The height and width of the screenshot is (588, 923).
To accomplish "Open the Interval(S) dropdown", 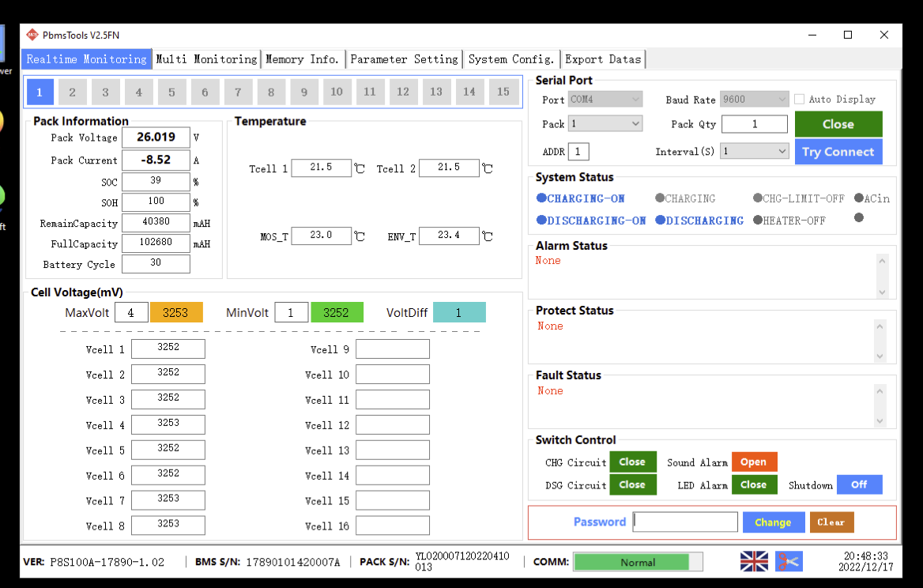I will click(754, 151).
